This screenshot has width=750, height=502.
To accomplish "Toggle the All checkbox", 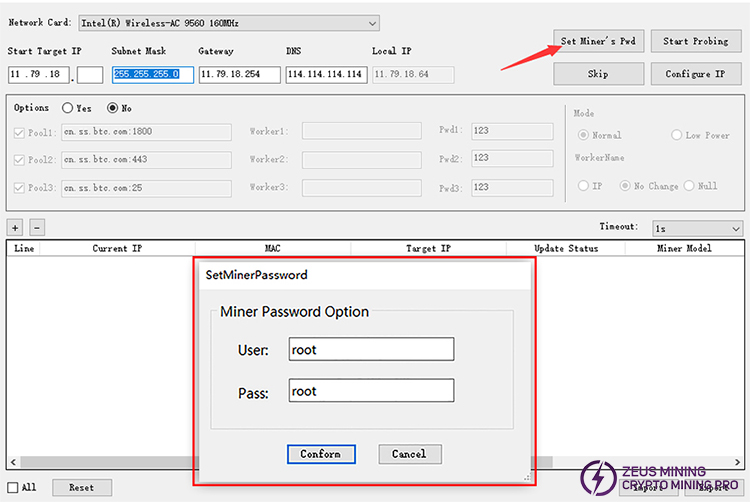I will pos(12,487).
